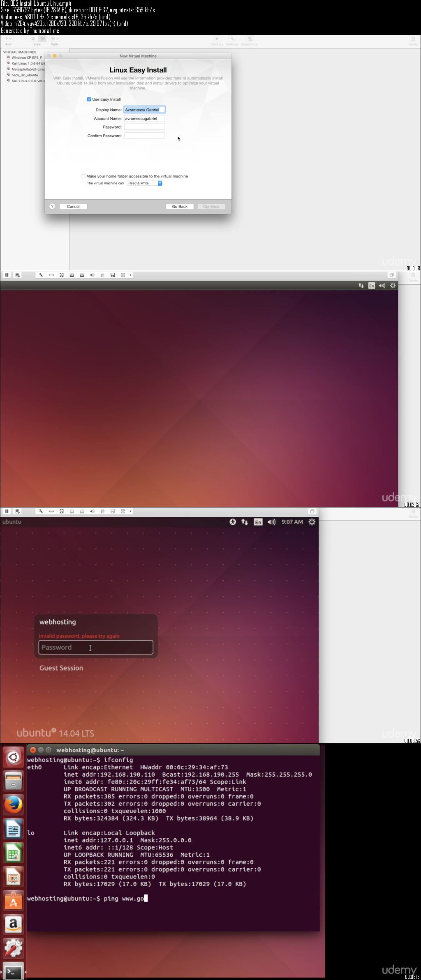Open Settings wrench in library toolbar
Screen dimensions: 421x980
tap(232, 39)
